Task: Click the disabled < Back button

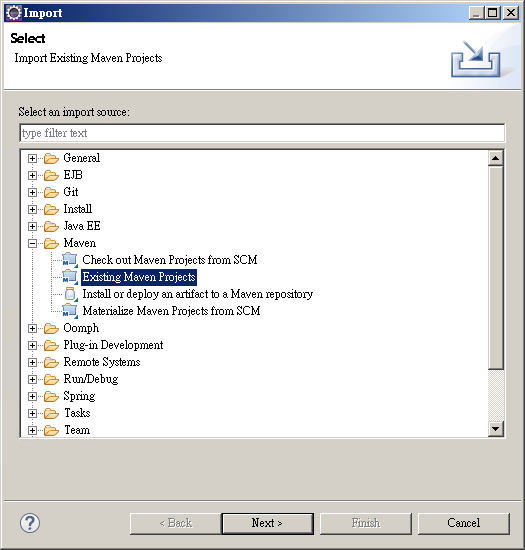Action: click(175, 524)
